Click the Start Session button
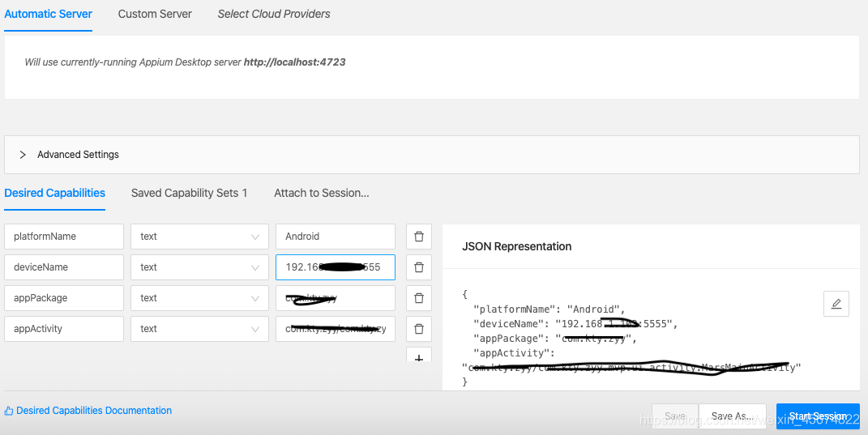 pyautogui.click(x=818, y=416)
